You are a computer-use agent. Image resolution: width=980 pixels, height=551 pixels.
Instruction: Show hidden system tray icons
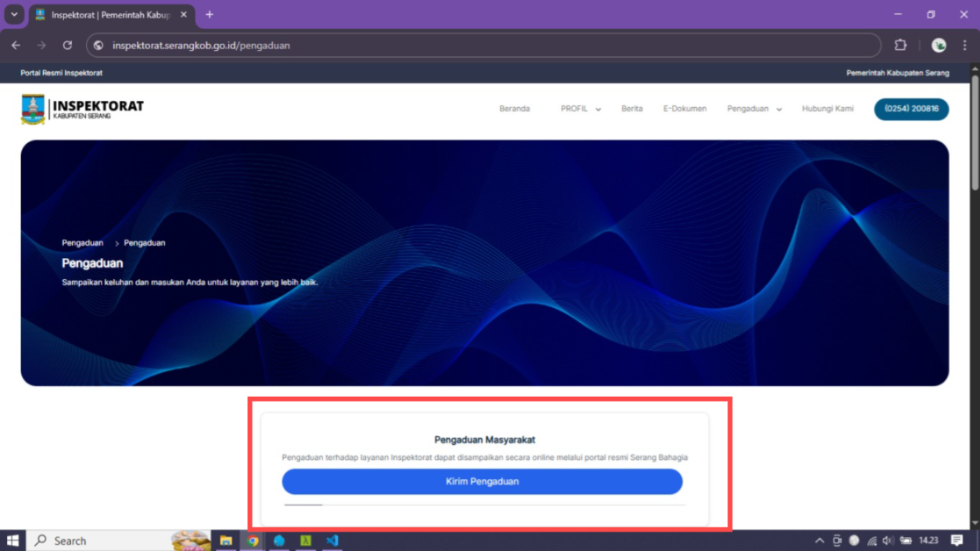(819, 540)
